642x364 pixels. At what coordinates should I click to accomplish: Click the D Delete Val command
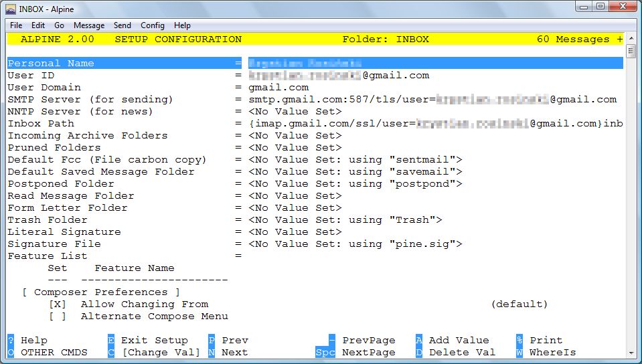point(456,352)
